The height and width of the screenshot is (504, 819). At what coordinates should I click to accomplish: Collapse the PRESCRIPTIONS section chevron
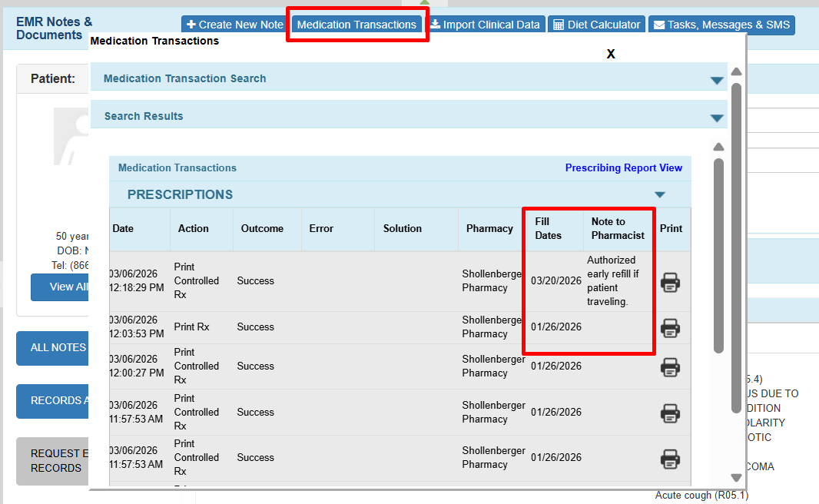(659, 195)
